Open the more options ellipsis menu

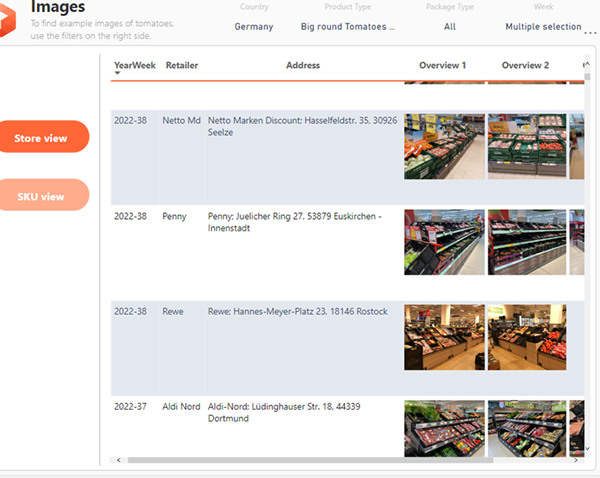click(589, 32)
